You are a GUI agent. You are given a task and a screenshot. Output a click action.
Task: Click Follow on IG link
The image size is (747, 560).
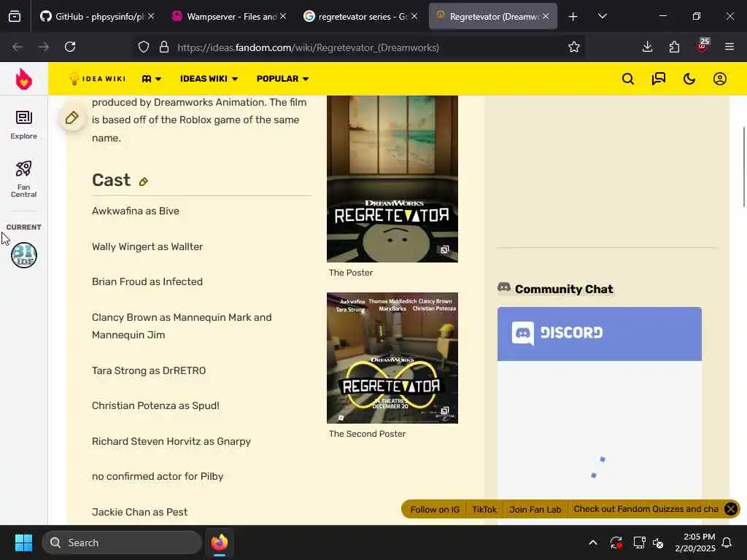[x=435, y=510]
